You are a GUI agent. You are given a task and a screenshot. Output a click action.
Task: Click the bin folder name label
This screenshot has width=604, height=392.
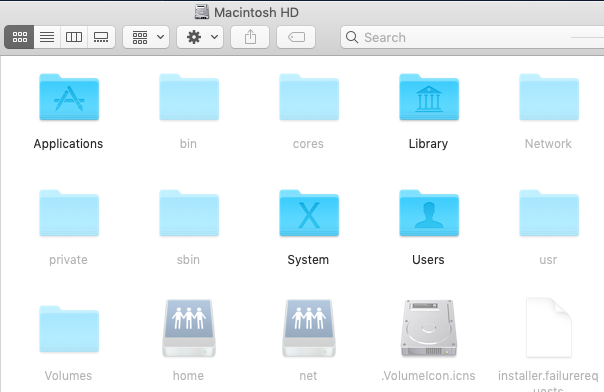(188, 144)
